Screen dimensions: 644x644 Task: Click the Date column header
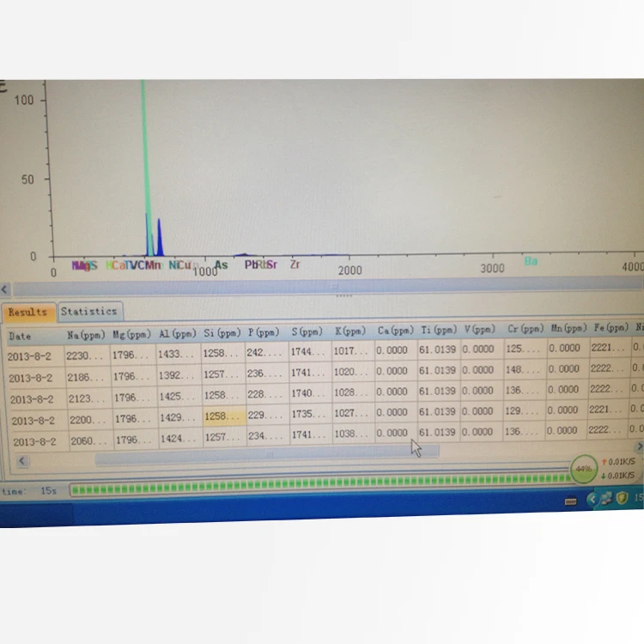pos(19,337)
